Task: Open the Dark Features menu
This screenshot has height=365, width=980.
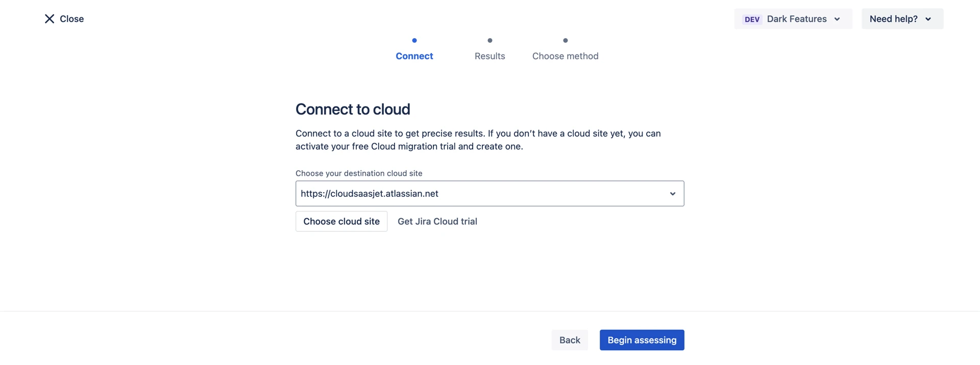Action: click(x=796, y=19)
